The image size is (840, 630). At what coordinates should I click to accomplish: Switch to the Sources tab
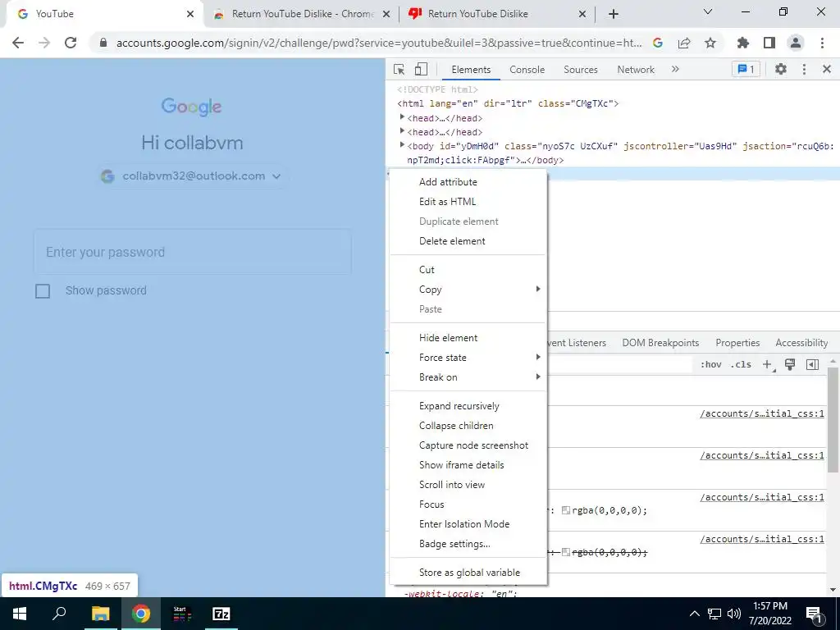580,69
